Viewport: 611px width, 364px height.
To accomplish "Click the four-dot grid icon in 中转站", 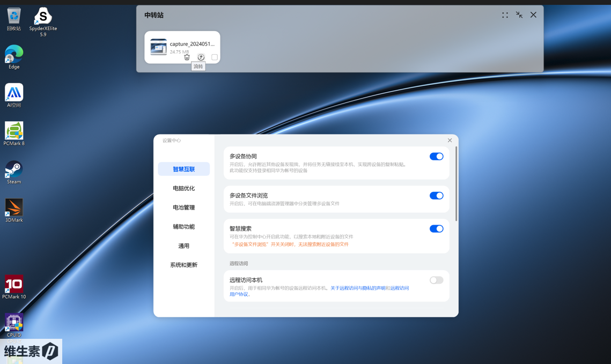I will [505, 15].
